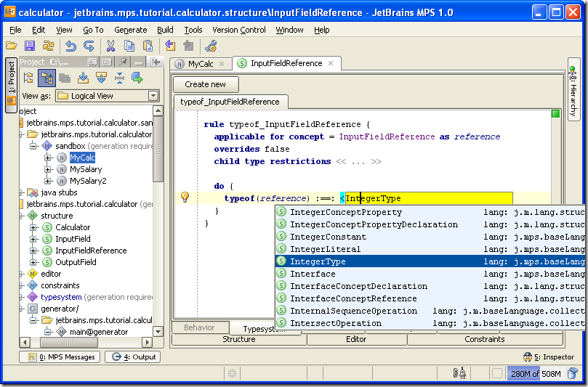Click the Project tree horizontal scrollbar thumb
Viewport: 588px width, 387px height.
coord(69,343)
